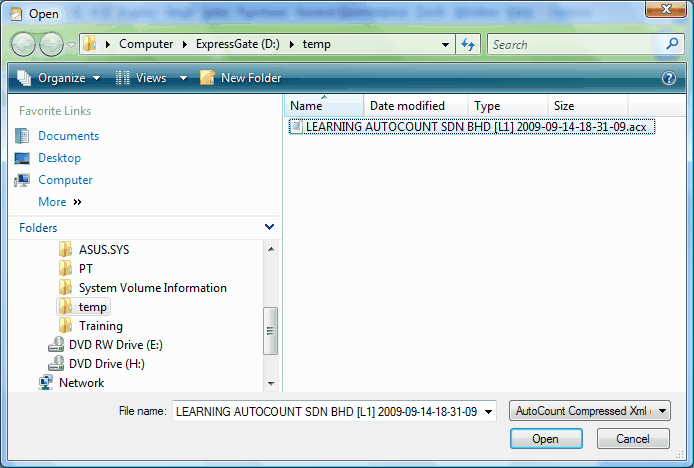The width and height of the screenshot is (694, 468).
Task: Click the Training folder icon
Action: point(66,325)
